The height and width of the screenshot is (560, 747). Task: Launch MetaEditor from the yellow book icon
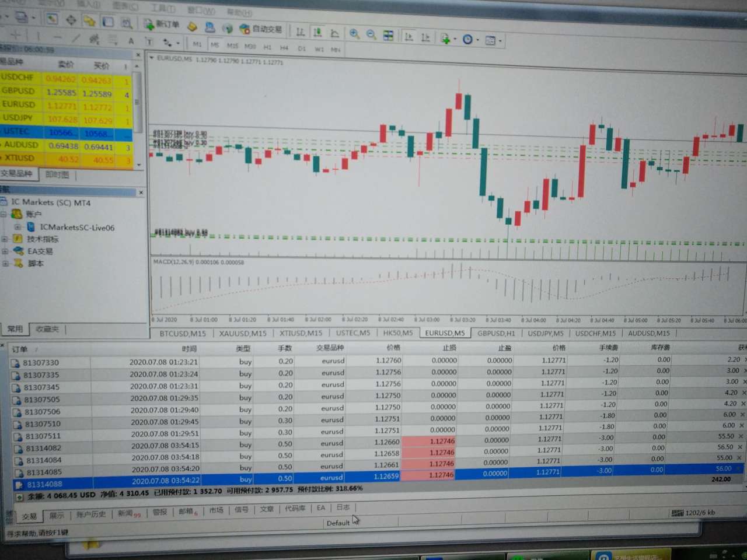(192, 26)
